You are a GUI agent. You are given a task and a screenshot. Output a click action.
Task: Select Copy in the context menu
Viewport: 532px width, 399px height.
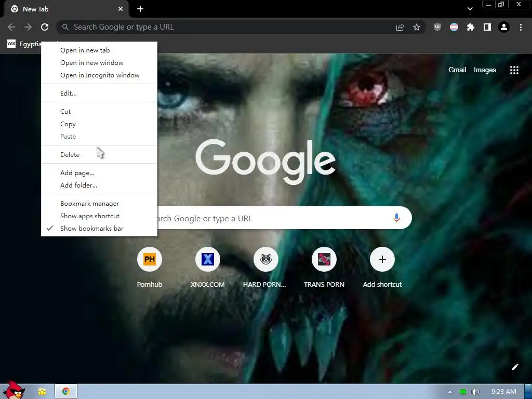tap(99, 124)
